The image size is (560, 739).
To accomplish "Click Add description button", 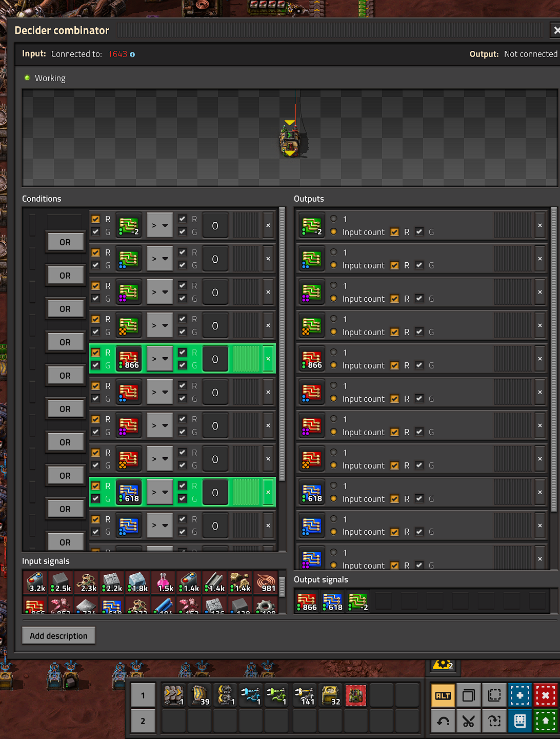I will [59, 636].
